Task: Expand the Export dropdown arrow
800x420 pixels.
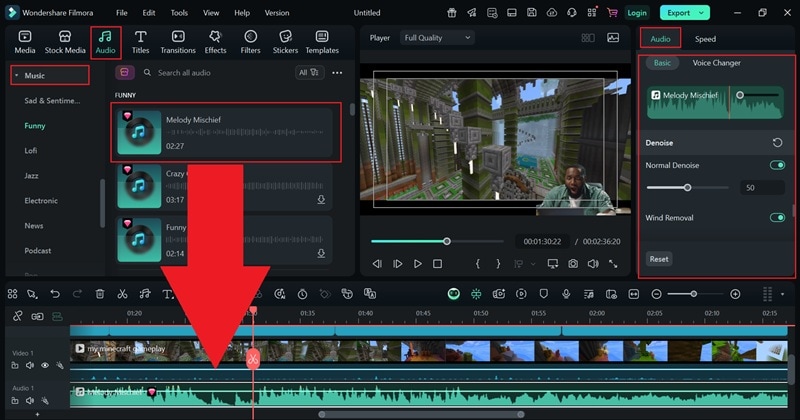Action: point(702,13)
